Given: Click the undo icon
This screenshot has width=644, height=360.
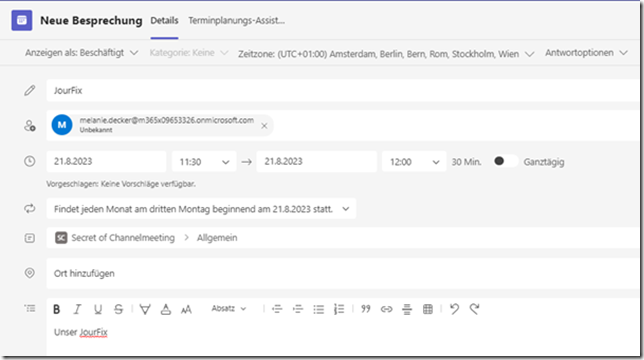Looking at the screenshot, I should click(454, 309).
